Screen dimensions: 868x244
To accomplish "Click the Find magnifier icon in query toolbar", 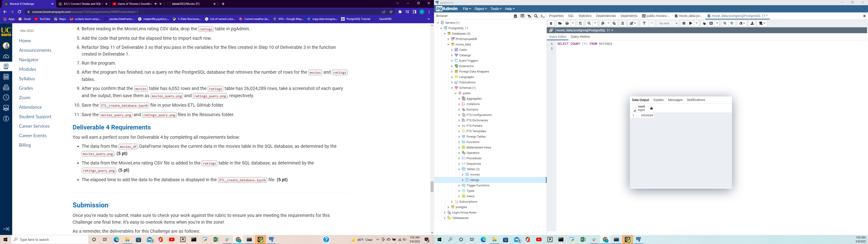I will coord(589,23).
